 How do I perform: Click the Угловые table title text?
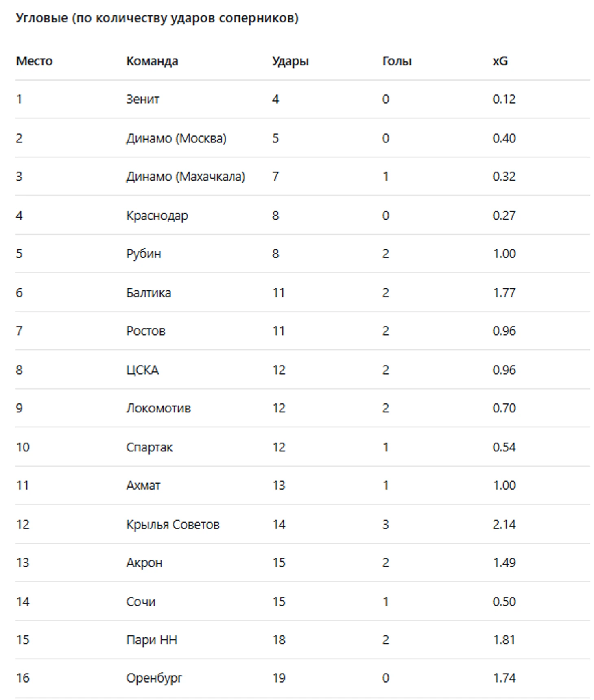[x=157, y=18]
